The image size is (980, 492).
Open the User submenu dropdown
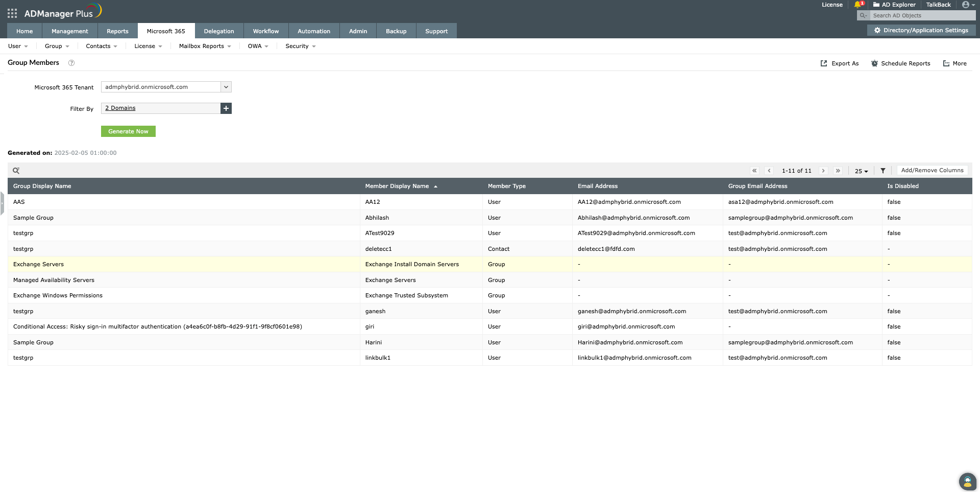18,46
